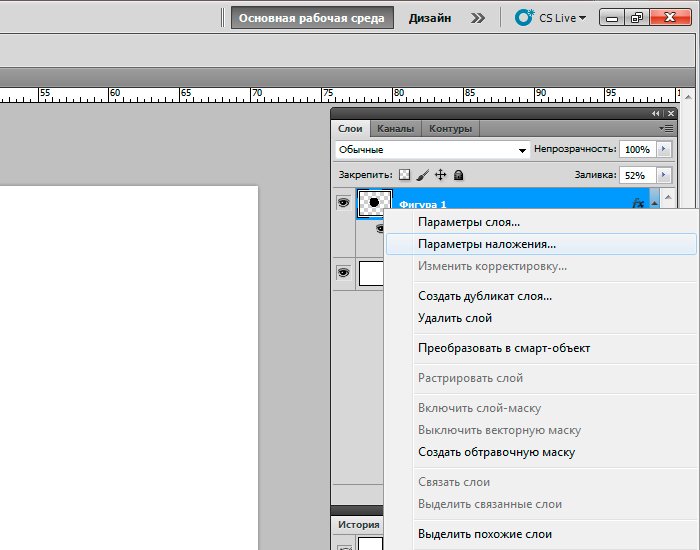The height and width of the screenshot is (550, 700).
Task: Hide the Фигура 1 layer eye
Action: click(x=343, y=202)
